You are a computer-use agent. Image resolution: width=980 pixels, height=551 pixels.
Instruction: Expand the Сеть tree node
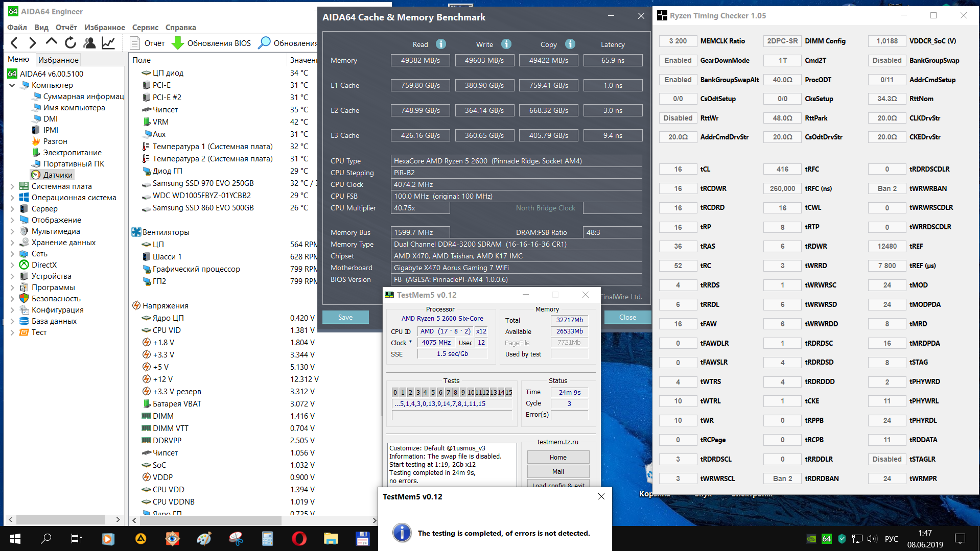tap(12, 254)
